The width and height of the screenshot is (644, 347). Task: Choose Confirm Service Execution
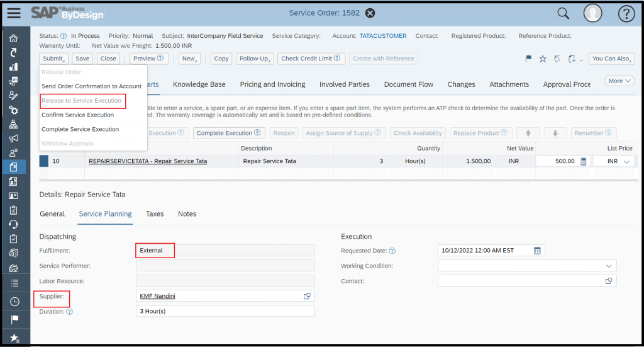tap(77, 115)
